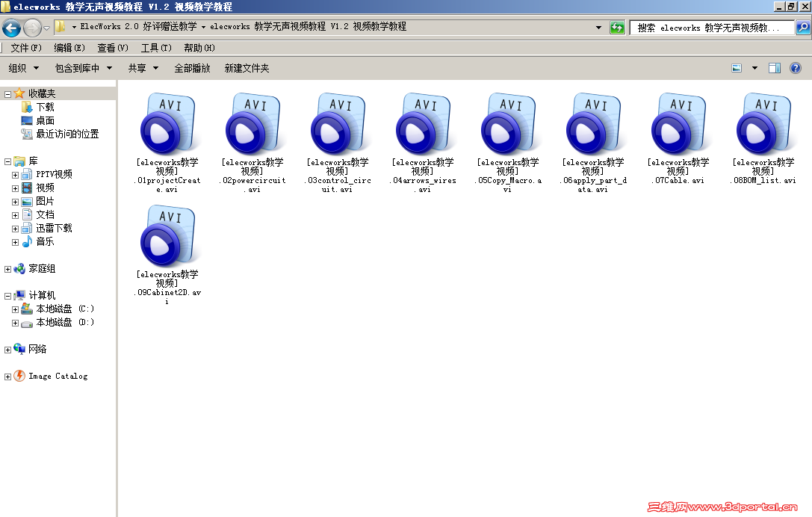This screenshot has width=812, height=517.
Task: Collapse the 收藏夹 favorites group
Action: tap(7, 94)
